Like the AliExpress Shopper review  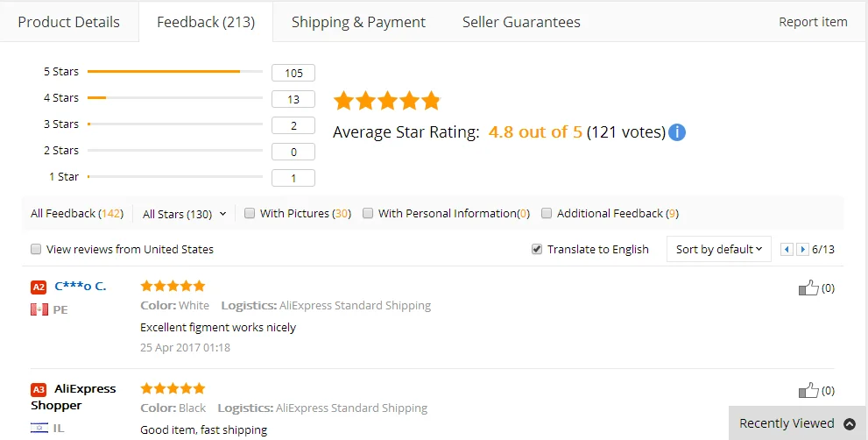(x=808, y=390)
